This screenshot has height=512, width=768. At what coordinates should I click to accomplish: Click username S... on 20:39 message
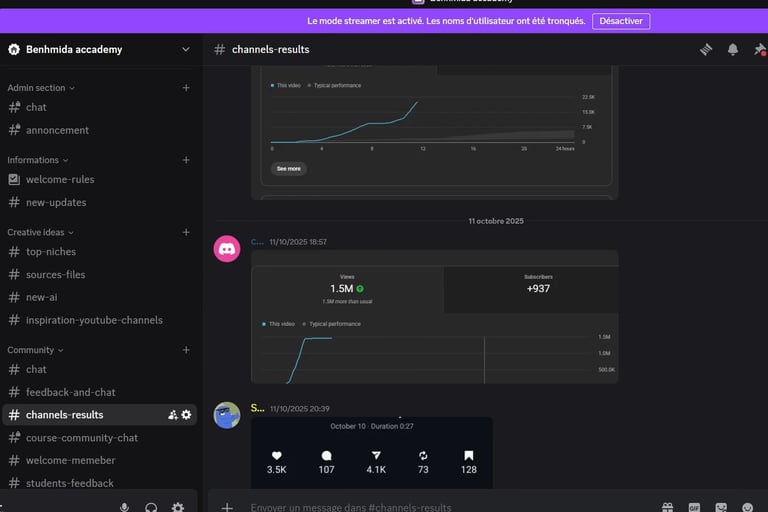pyautogui.click(x=258, y=408)
